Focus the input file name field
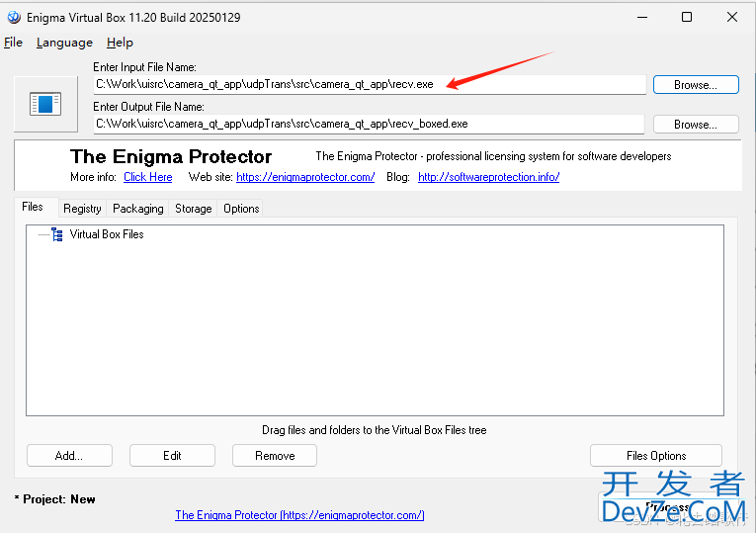 (x=370, y=84)
